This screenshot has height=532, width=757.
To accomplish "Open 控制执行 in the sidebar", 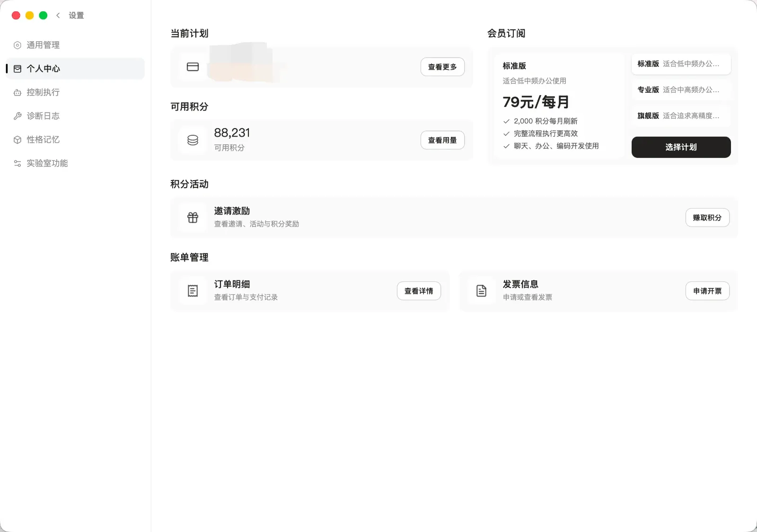I will [76, 92].
